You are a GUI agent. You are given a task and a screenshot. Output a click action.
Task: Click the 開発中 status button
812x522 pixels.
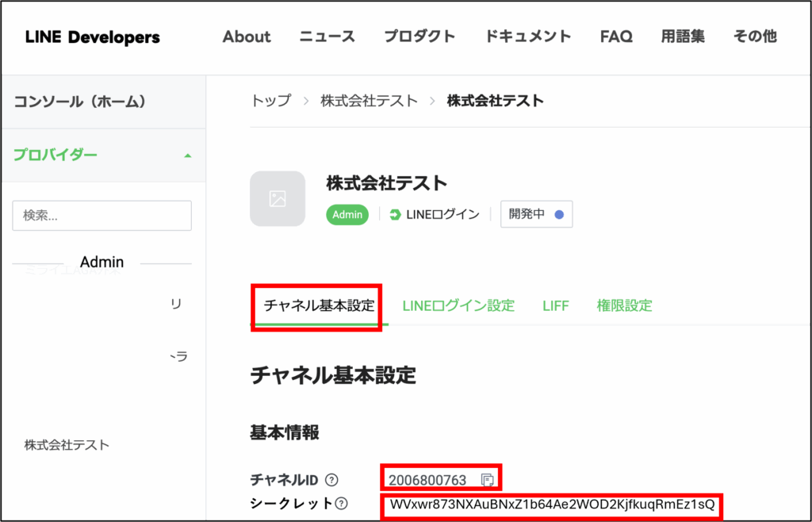coord(537,214)
